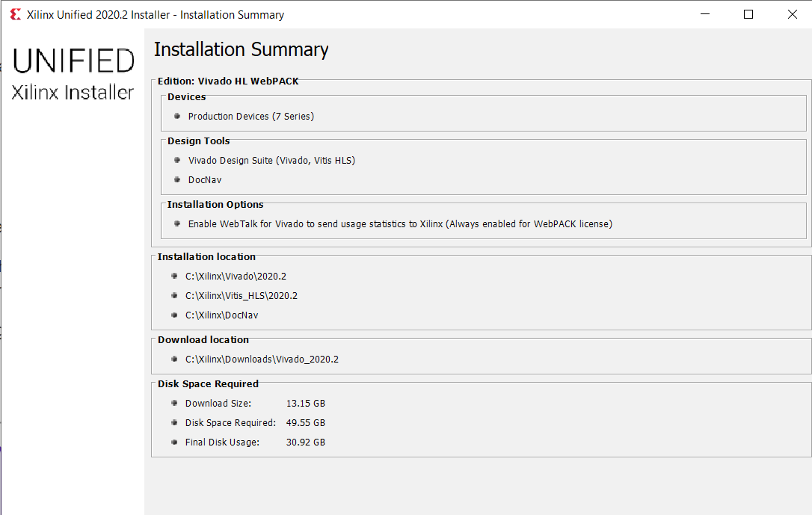The width and height of the screenshot is (812, 515).
Task: Minimize the Xilinx installer window
Action: (x=705, y=14)
